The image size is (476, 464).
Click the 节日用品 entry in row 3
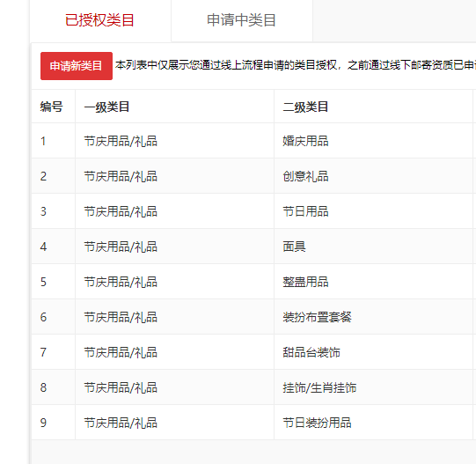pyautogui.click(x=305, y=211)
